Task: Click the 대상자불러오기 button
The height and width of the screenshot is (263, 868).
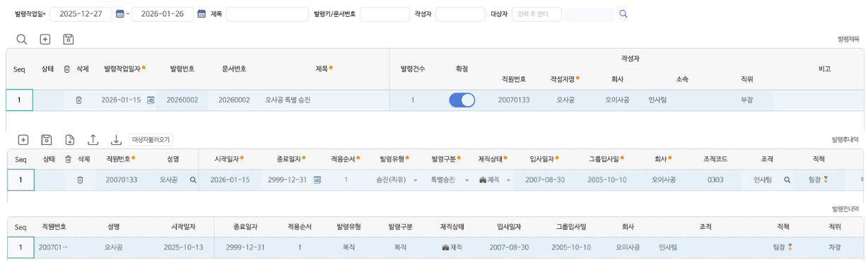Action: [x=151, y=140]
